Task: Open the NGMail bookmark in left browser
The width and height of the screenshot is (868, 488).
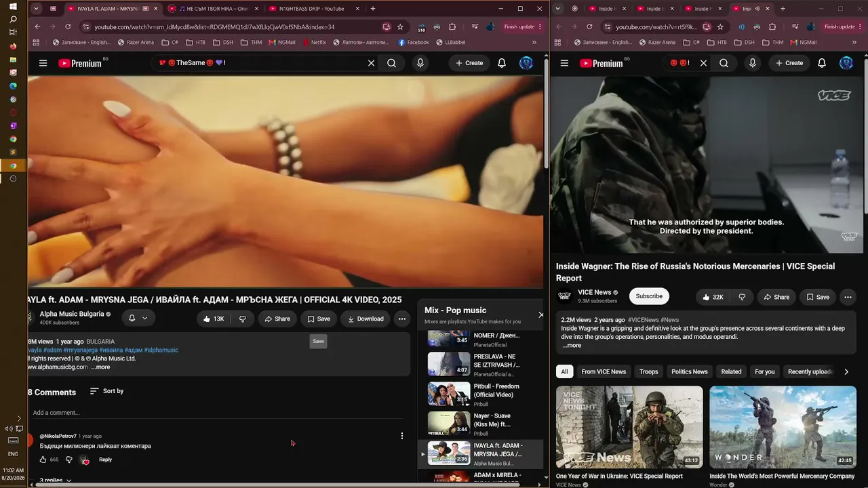Action: [x=282, y=42]
